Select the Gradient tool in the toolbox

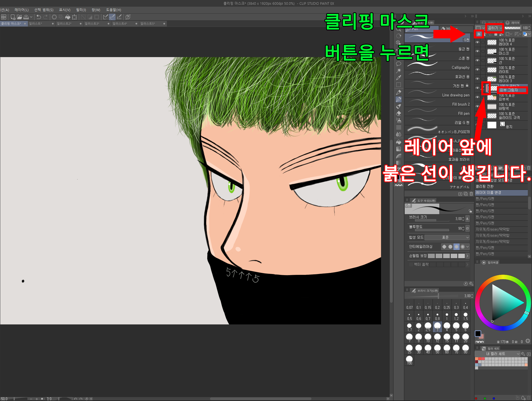399,149
